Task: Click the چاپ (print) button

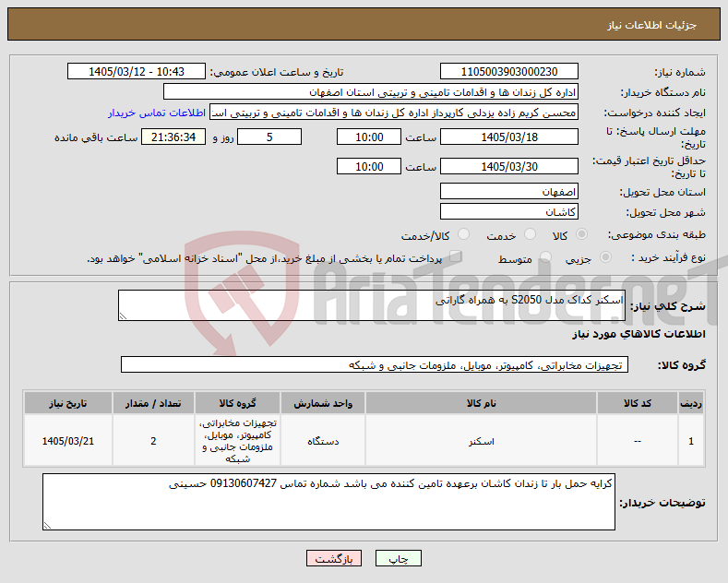Action: [398, 558]
